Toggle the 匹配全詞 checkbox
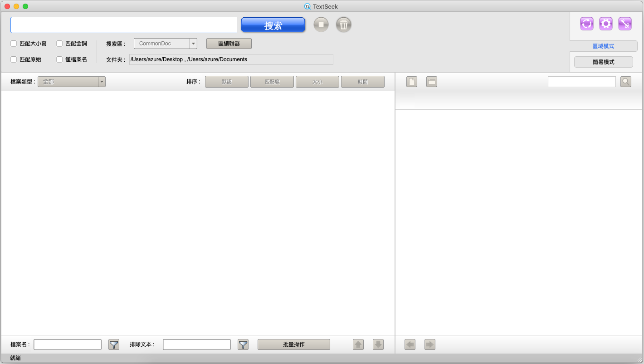The height and width of the screenshot is (364, 644). (x=59, y=44)
